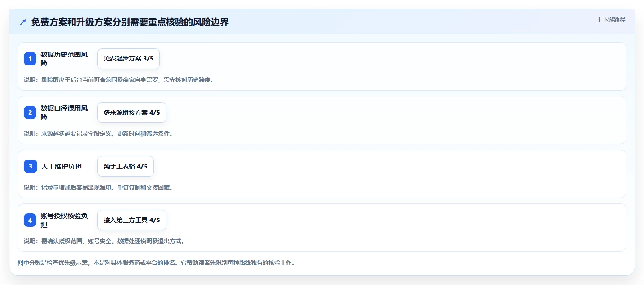This screenshot has width=644, height=285.
Task: Click description 风险取决于后台当前可查范围
Action: 119,80
